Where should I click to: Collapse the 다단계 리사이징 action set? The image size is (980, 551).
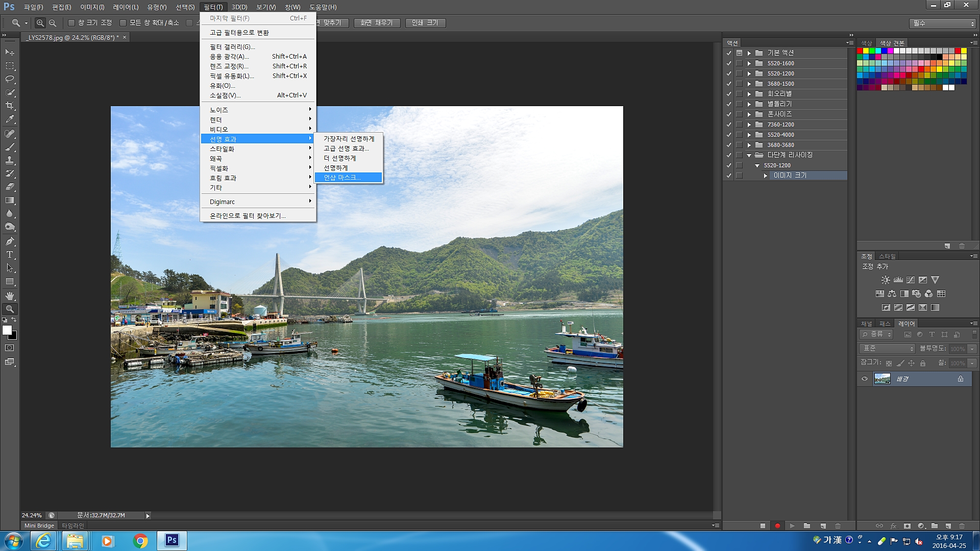click(749, 155)
